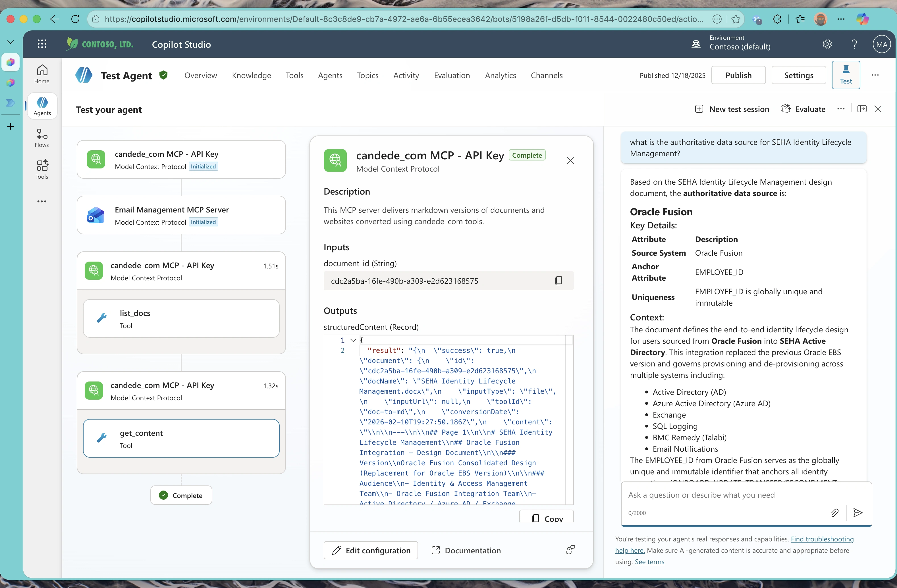Click the Home icon in the sidebar
The height and width of the screenshot is (588, 897).
[x=41, y=73]
